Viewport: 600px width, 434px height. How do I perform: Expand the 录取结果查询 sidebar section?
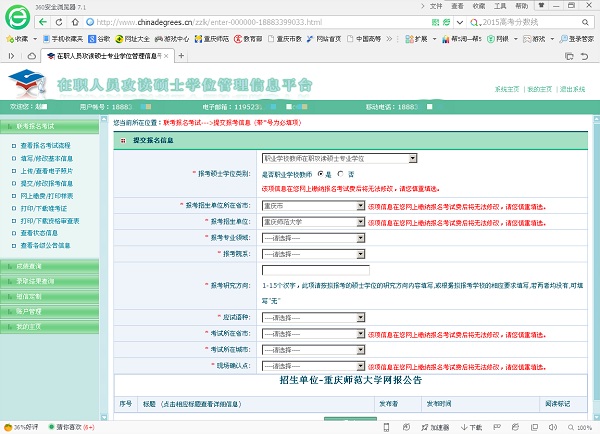[50, 281]
